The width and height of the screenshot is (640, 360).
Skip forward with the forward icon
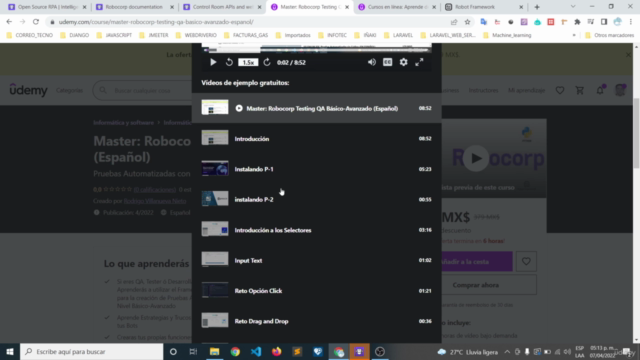pos(267,62)
